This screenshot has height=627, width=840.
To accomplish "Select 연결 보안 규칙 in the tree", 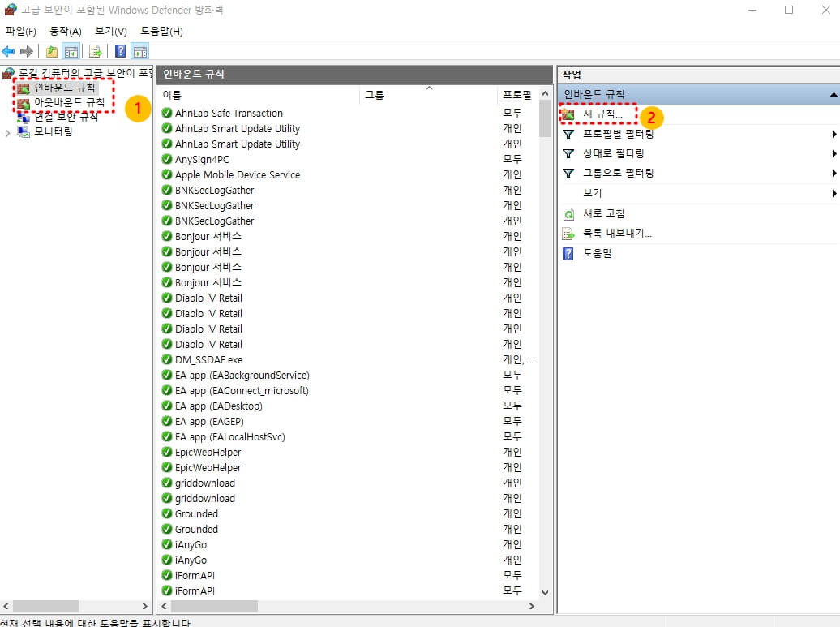I will click(x=66, y=116).
